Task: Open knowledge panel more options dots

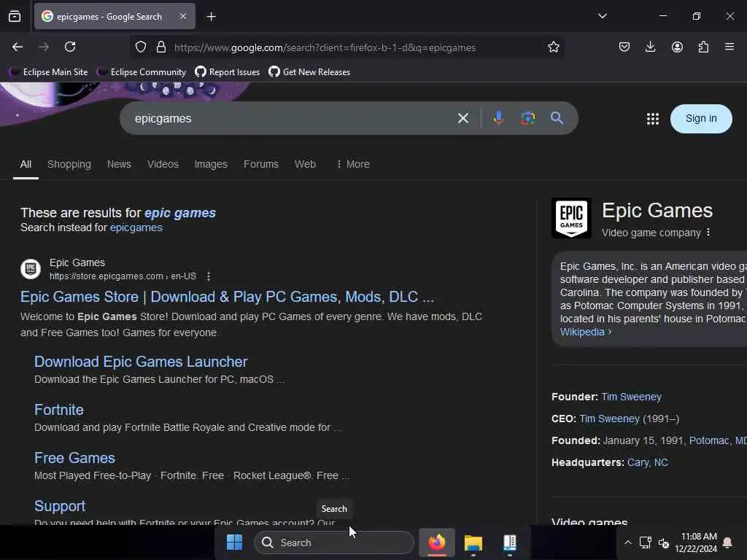Action: (708, 233)
